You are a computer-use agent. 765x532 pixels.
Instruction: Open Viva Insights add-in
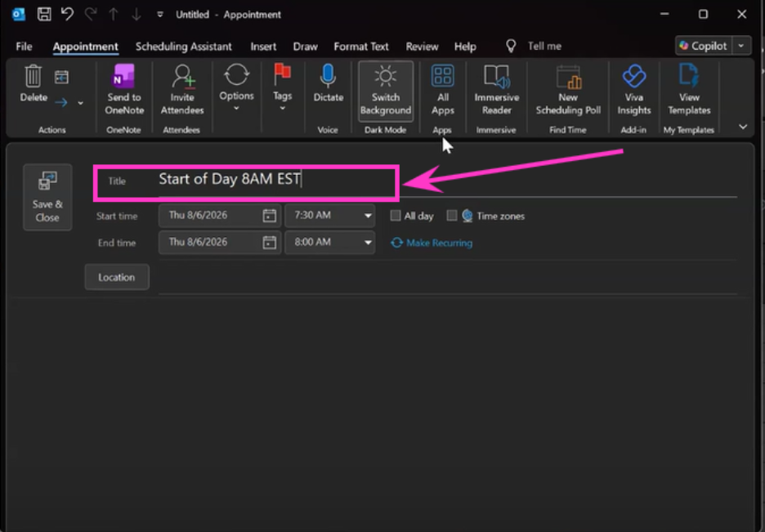[x=633, y=90]
